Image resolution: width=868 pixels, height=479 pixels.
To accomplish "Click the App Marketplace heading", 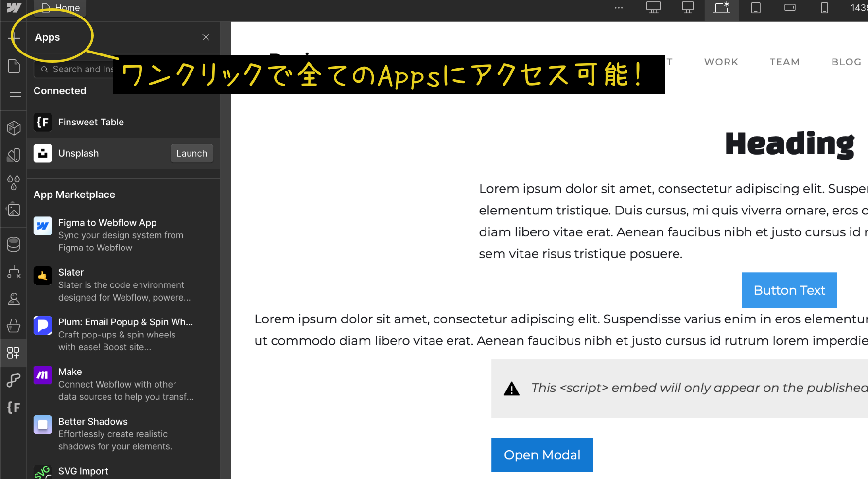I will 74,195.
